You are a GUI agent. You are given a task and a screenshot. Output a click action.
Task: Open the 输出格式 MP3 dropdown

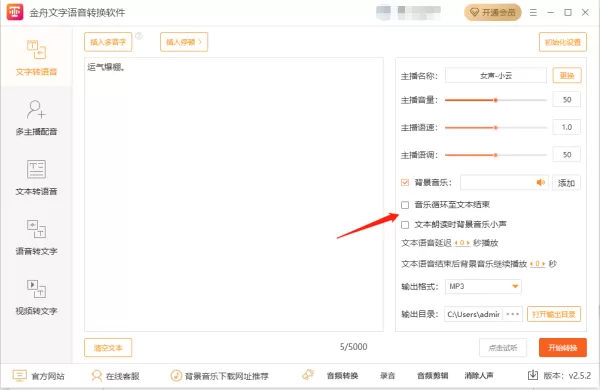click(x=483, y=286)
